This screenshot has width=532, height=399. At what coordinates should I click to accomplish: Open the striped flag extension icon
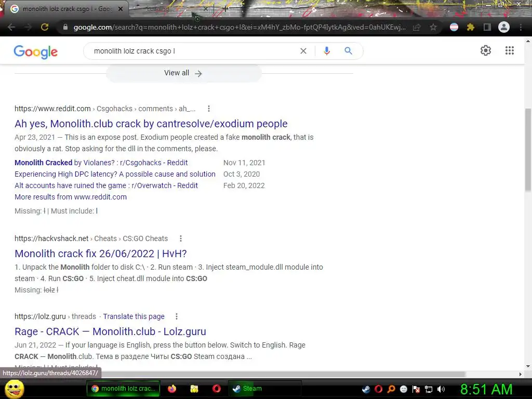point(454,27)
